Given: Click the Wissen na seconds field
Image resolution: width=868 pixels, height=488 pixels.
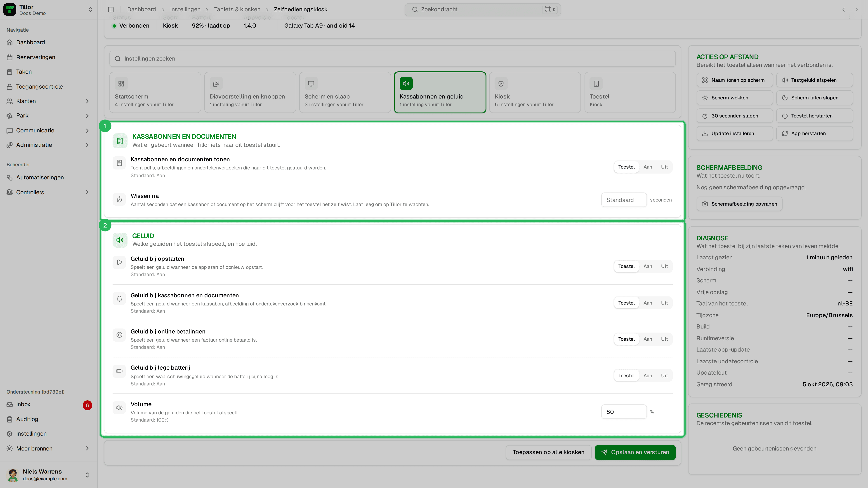Looking at the screenshot, I should tap(624, 200).
